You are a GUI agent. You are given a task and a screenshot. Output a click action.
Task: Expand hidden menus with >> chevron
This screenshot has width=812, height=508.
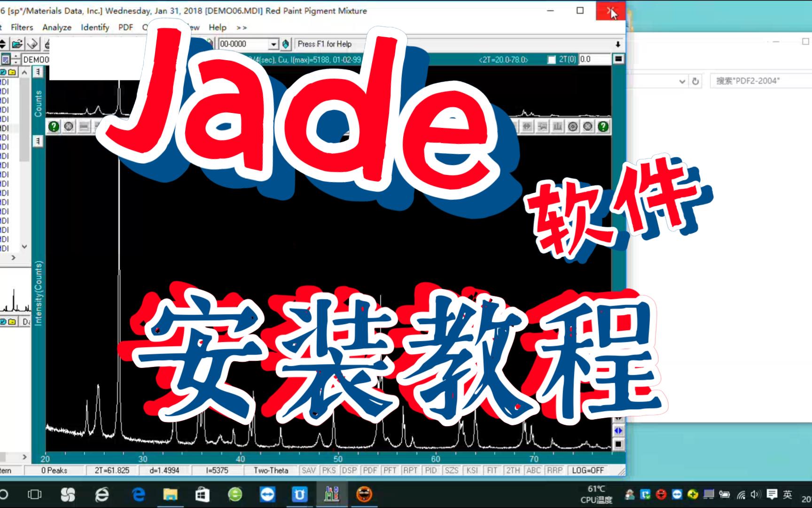coord(242,28)
